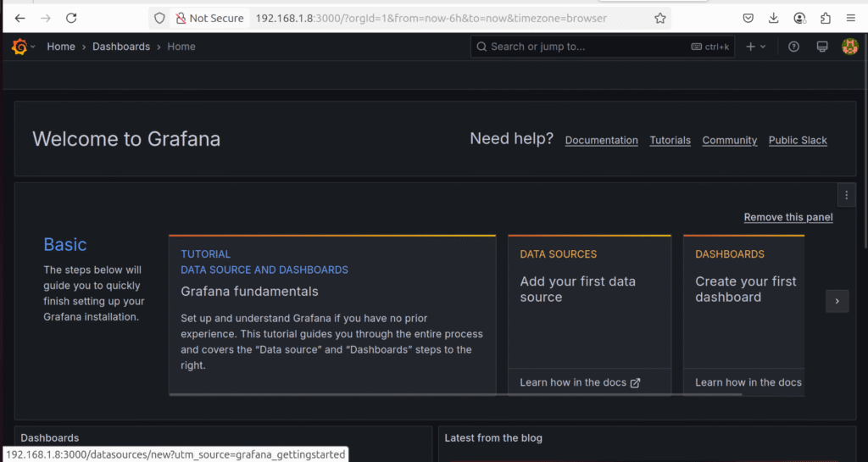868x462 pixels.
Task: Open the browser extensions puzzle icon
Action: click(x=826, y=19)
